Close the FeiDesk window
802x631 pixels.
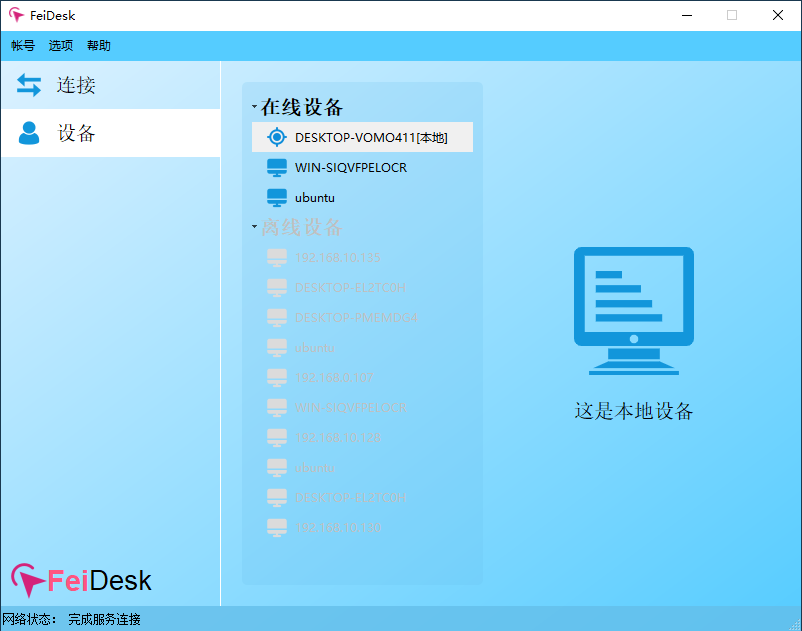coord(777,15)
